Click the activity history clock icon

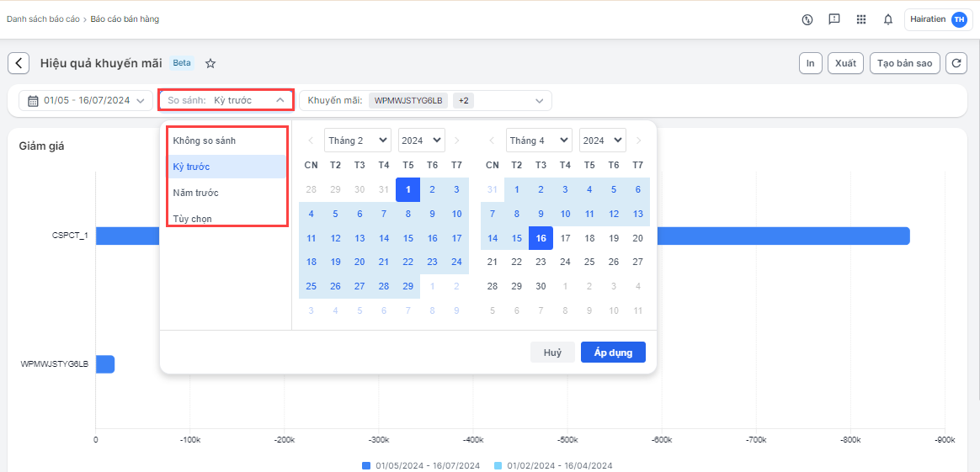coord(807,19)
